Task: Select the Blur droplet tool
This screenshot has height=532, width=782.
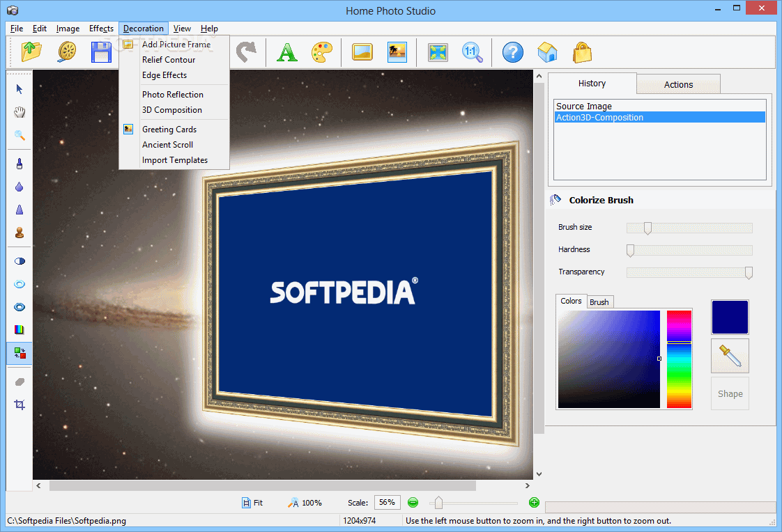Action: (20, 187)
